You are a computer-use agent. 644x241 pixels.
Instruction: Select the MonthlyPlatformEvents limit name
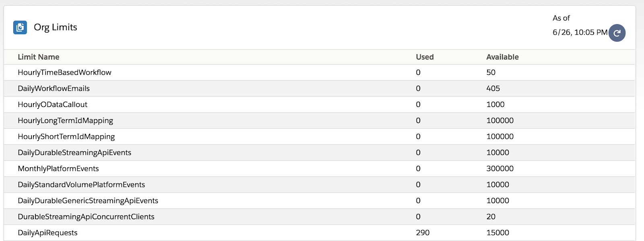[58, 169]
